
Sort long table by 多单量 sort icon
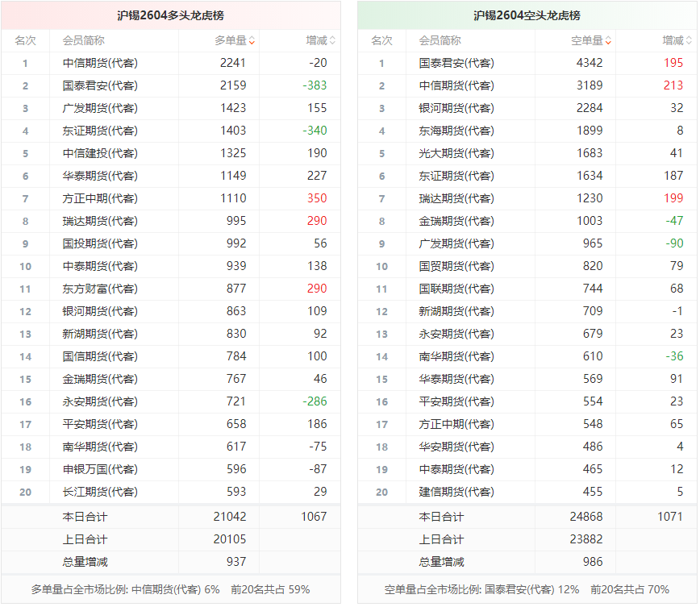click(x=252, y=40)
